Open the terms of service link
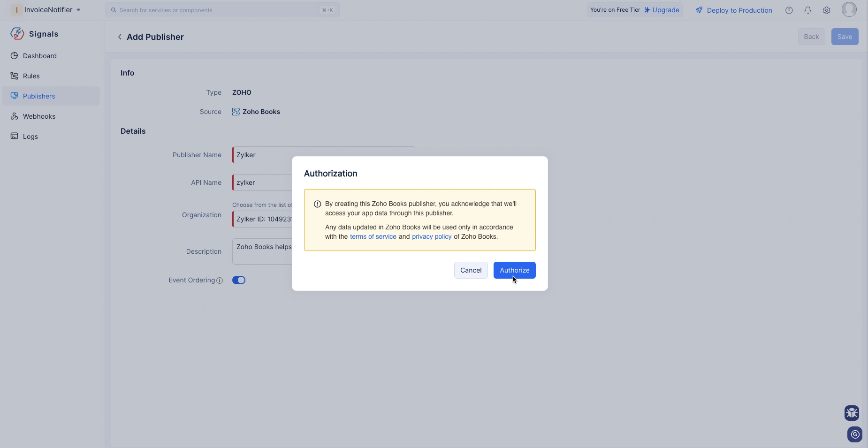868x448 pixels. pyautogui.click(x=373, y=236)
